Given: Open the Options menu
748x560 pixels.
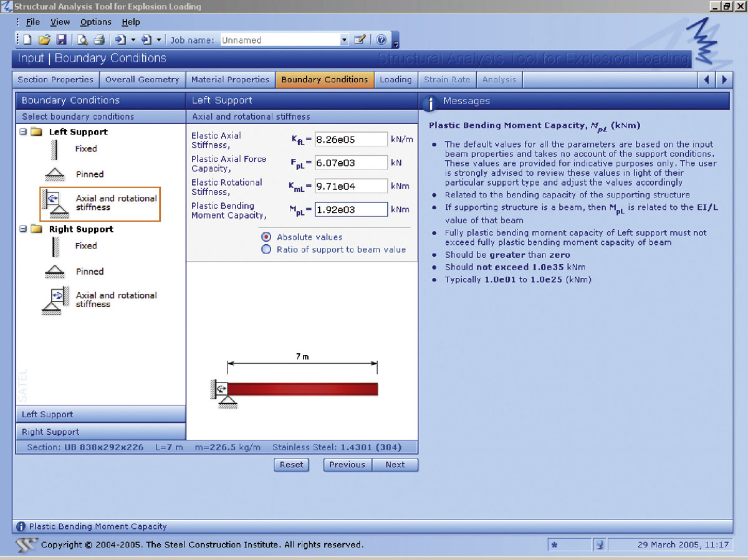Looking at the screenshot, I should pos(95,22).
